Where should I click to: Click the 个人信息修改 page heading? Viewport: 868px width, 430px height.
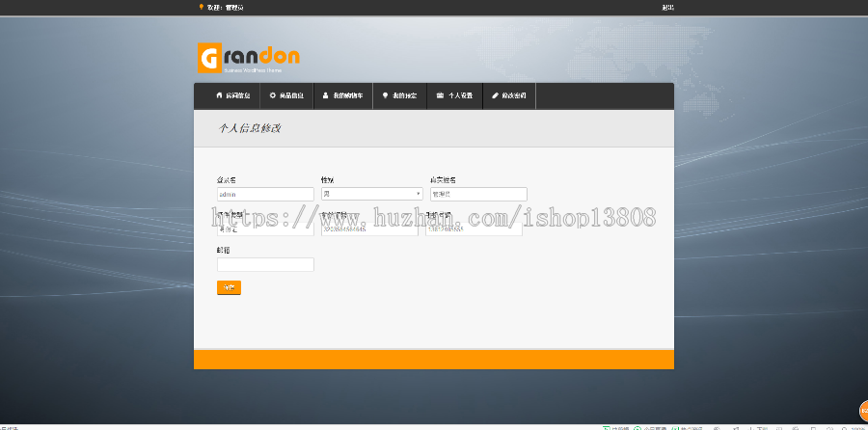point(249,128)
